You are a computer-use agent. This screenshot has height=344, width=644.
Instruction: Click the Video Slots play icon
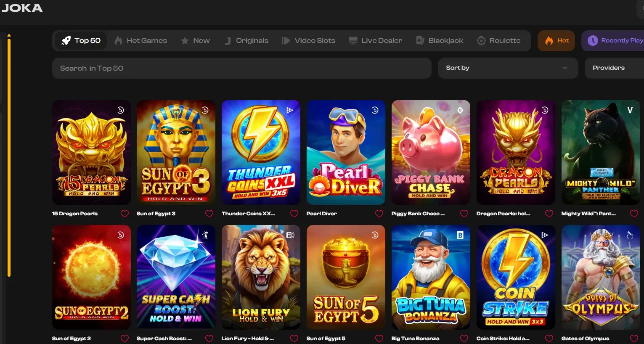pos(286,41)
